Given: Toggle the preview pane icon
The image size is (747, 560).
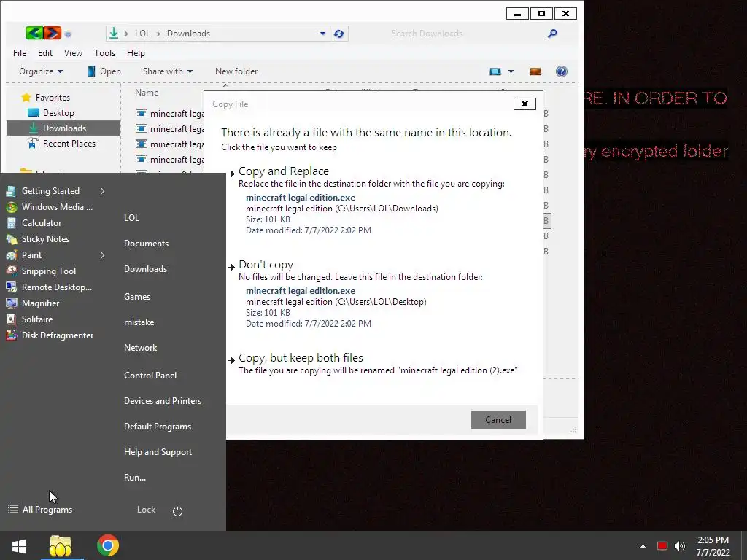Looking at the screenshot, I should click(535, 71).
